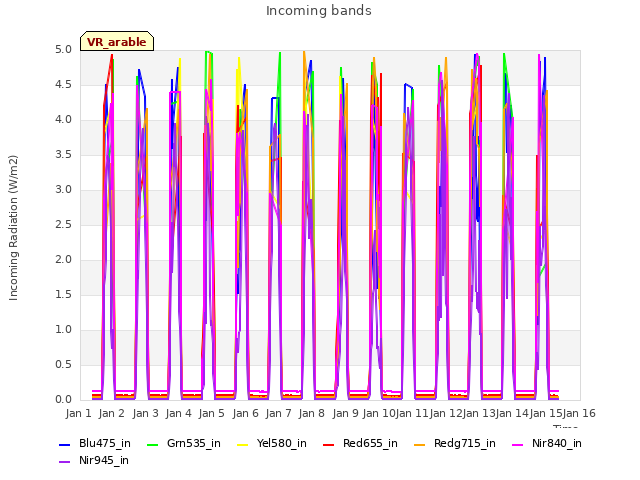This screenshot has height=480, width=640.
Task: Click the Incoming bands chart title
Action: (x=319, y=11)
